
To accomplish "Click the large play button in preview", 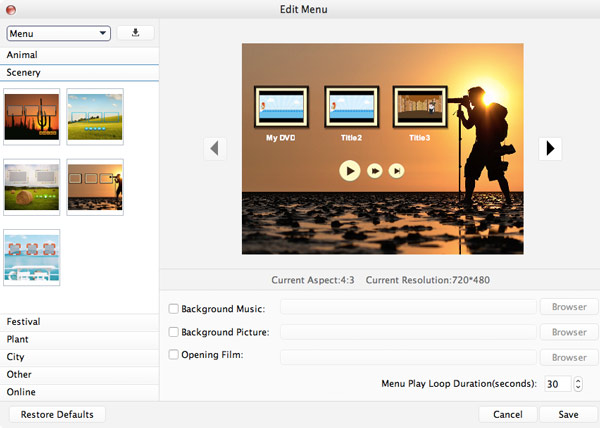I will [349, 171].
